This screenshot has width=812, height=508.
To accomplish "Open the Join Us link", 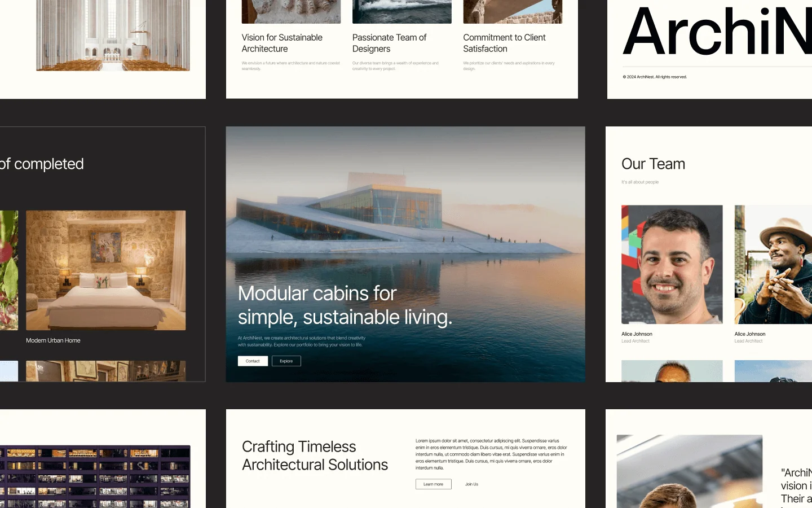I will [471, 484].
